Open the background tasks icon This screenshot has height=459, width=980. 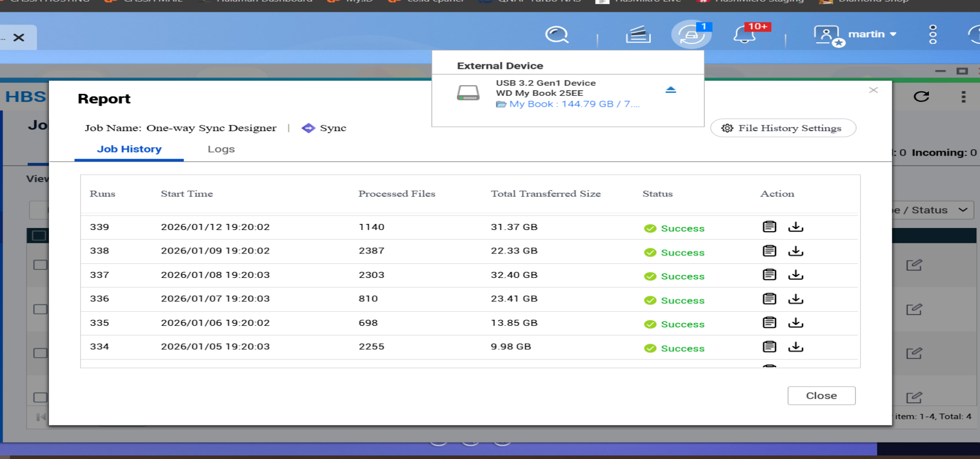tap(638, 35)
